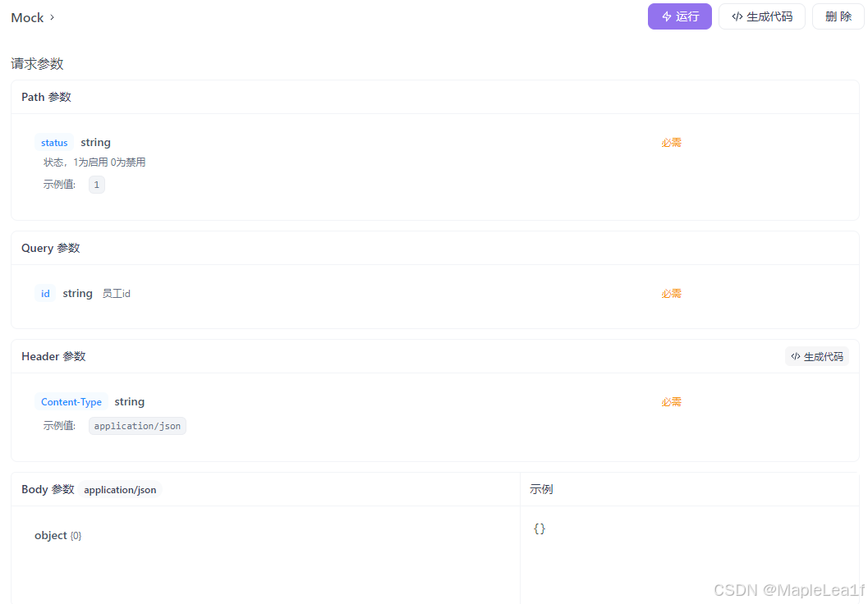Viewport: 868px width, 604px height.
Task: Click the 必需 label in id row
Action: 672,294
